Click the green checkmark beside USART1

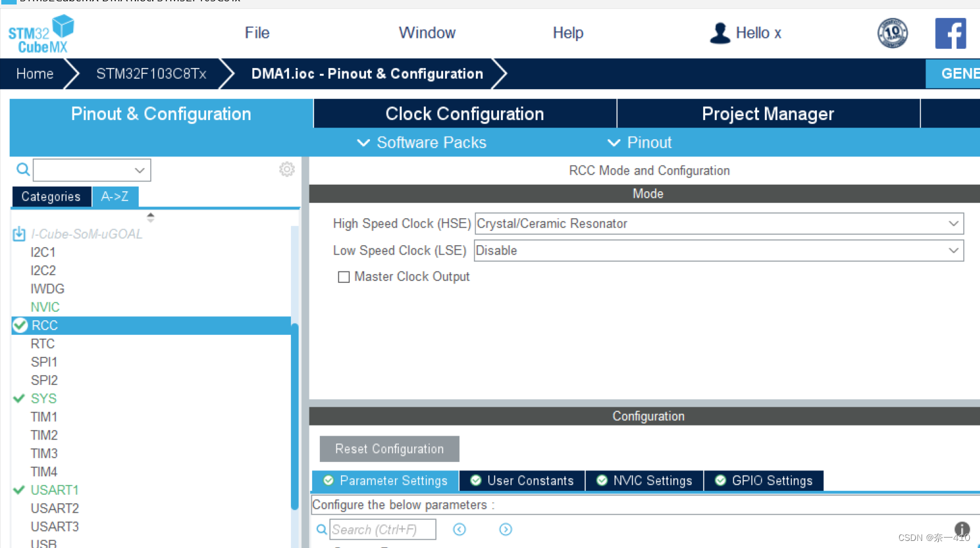(x=19, y=490)
